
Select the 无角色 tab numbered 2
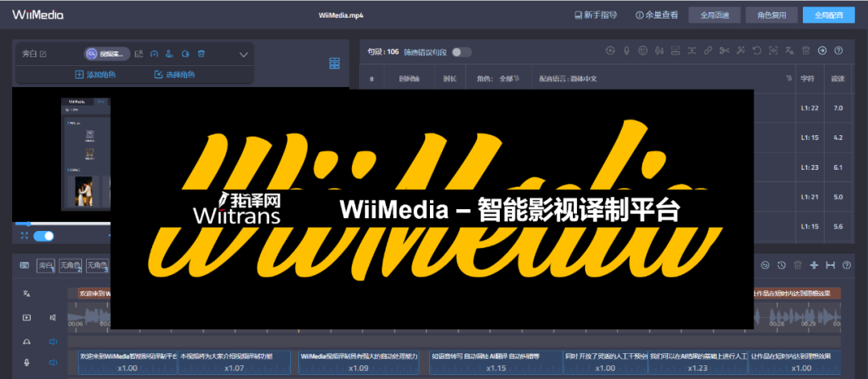click(x=70, y=266)
